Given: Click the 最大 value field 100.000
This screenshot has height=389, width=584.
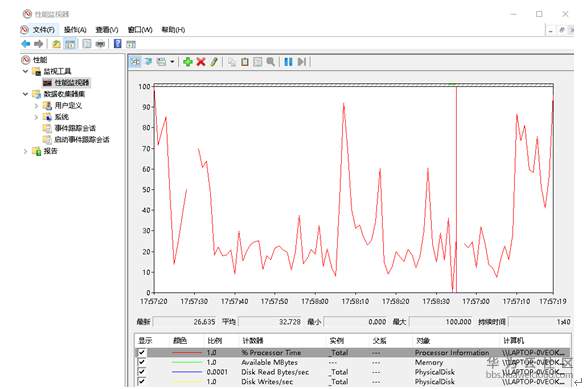Looking at the screenshot, I should click(441, 322).
